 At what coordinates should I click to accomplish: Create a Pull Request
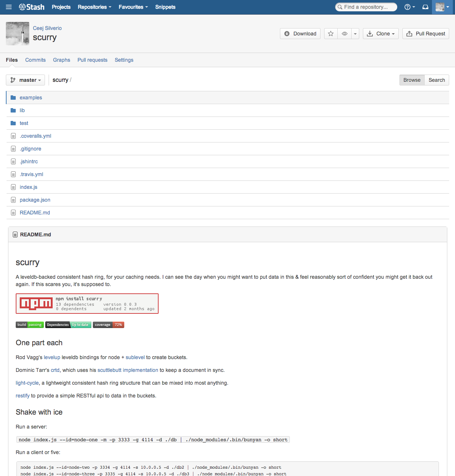tap(425, 34)
